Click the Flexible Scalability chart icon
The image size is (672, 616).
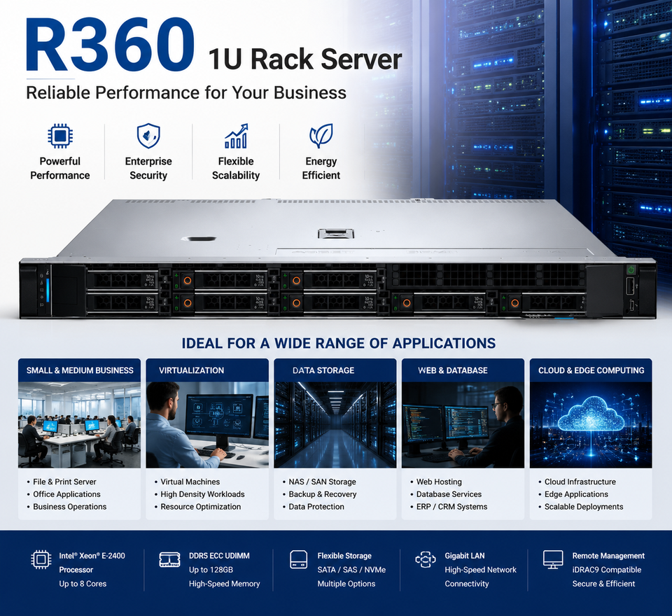tap(236, 136)
